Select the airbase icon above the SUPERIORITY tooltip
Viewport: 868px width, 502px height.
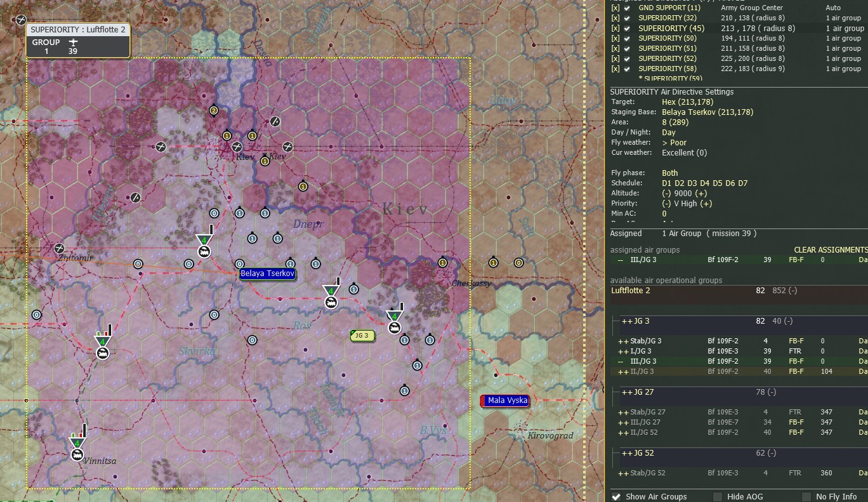pyautogui.click(x=21, y=20)
